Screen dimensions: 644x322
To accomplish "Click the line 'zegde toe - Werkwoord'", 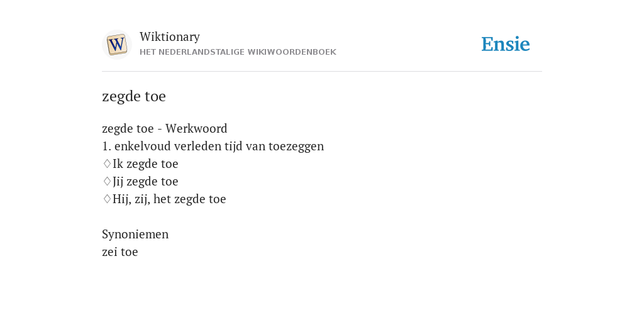I will point(164,128).
